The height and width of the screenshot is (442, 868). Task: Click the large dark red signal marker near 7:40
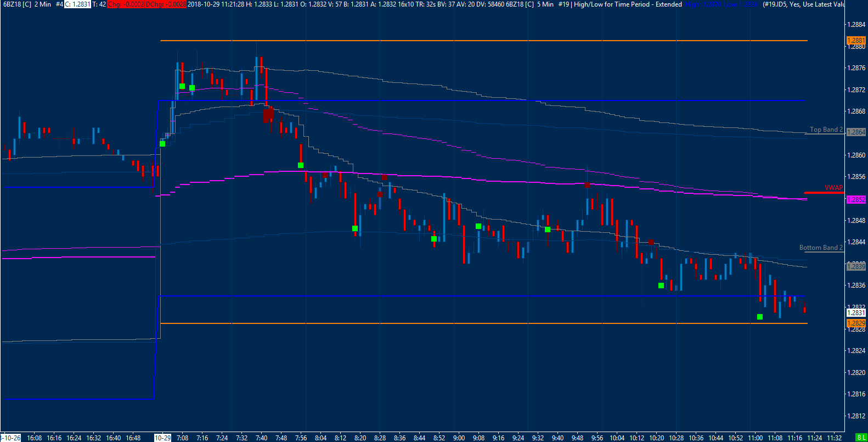268,115
